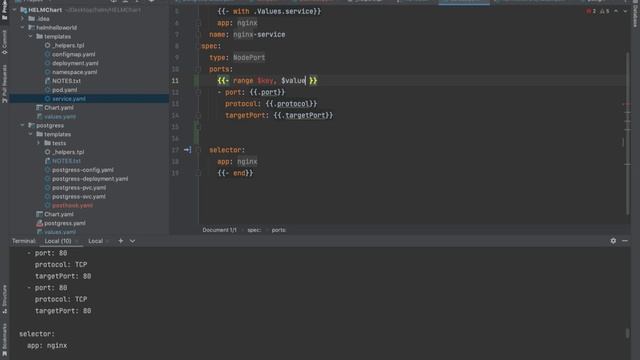The width and height of the screenshot is (640, 360).
Task: Open Chart.yaml under postgress
Action: tap(59, 214)
